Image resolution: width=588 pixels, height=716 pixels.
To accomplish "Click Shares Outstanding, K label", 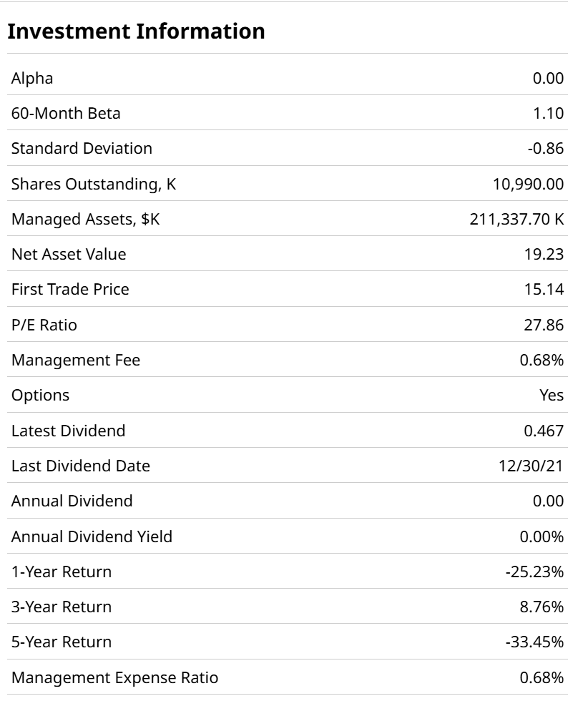I will (x=94, y=184).
